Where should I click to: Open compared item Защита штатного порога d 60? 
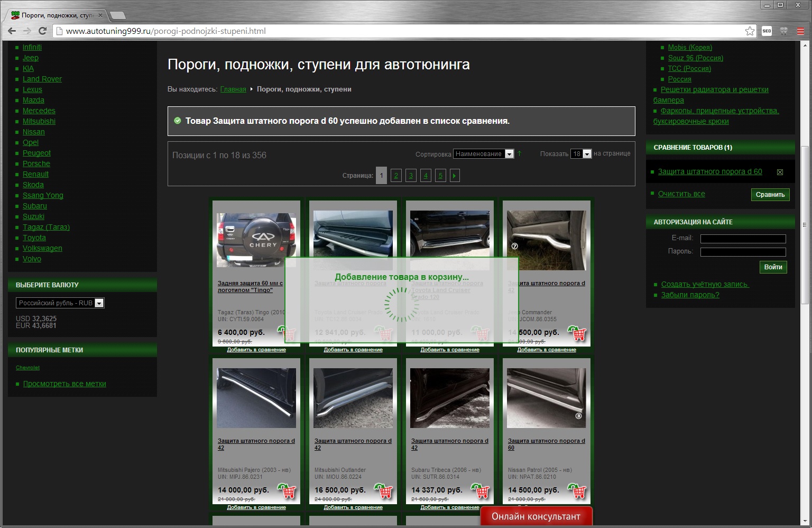tap(710, 171)
